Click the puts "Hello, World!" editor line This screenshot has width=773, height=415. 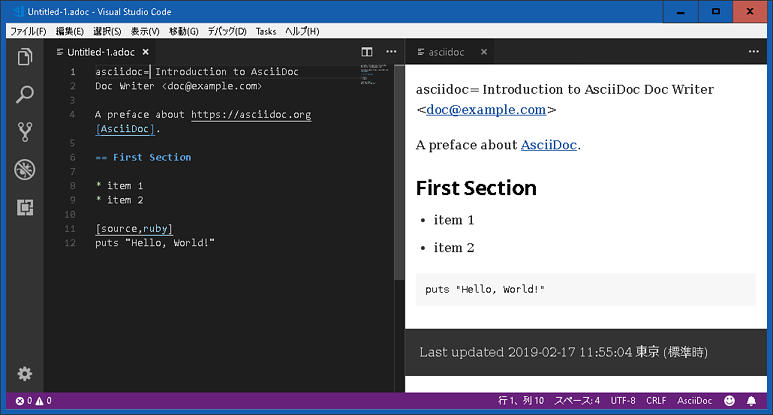[155, 243]
